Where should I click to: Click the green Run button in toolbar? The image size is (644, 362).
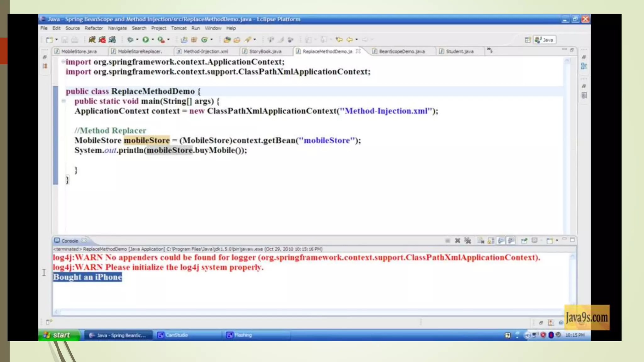(145, 40)
